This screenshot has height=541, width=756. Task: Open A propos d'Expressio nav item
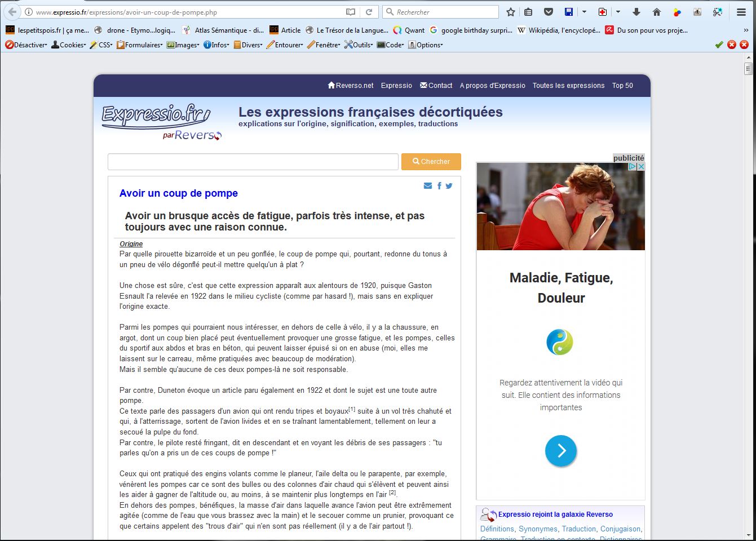(492, 86)
